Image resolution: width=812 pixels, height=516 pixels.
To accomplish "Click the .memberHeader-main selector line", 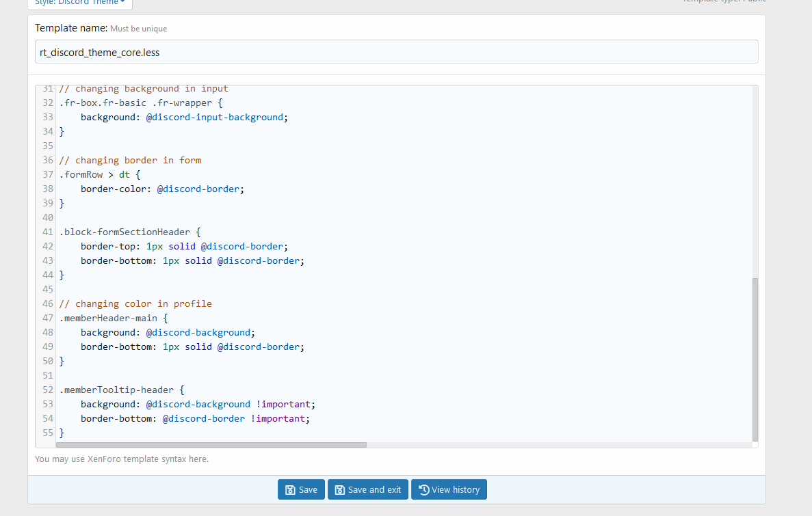I will click(113, 318).
